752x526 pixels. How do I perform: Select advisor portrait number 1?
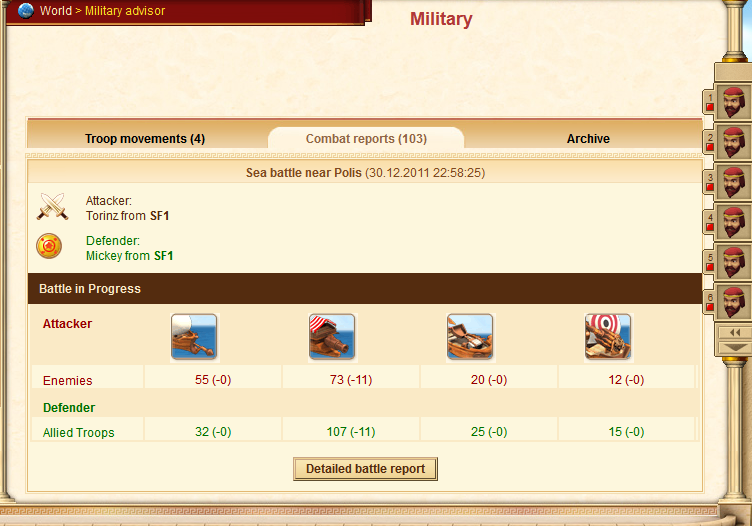tap(734, 102)
